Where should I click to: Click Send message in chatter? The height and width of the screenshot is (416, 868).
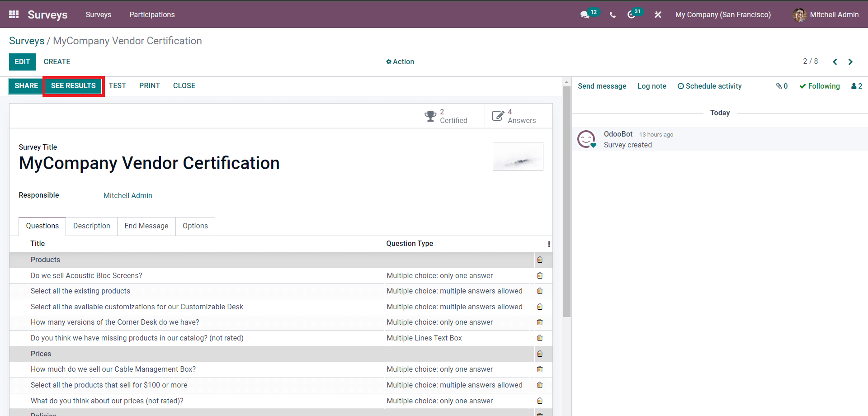coord(602,86)
